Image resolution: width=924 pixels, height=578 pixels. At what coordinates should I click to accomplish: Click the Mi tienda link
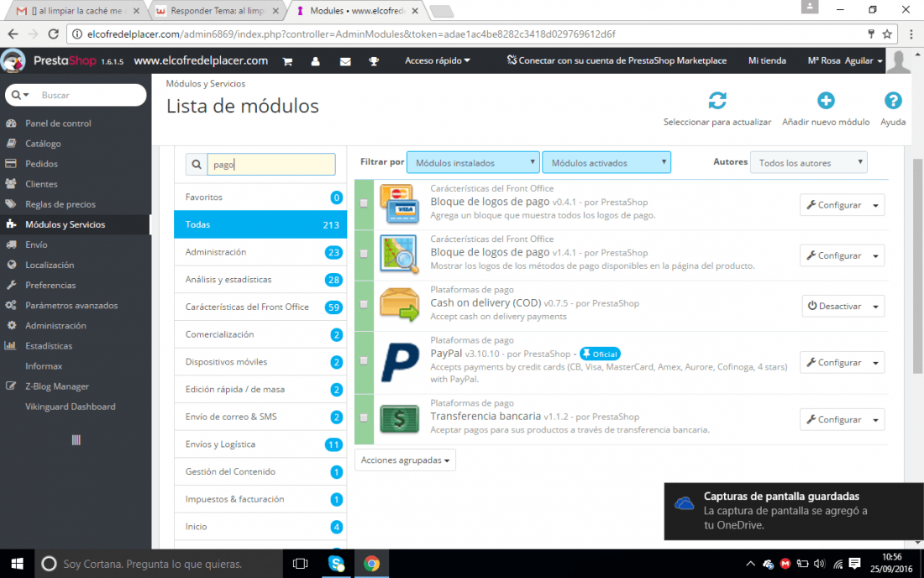click(x=767, y=60)
